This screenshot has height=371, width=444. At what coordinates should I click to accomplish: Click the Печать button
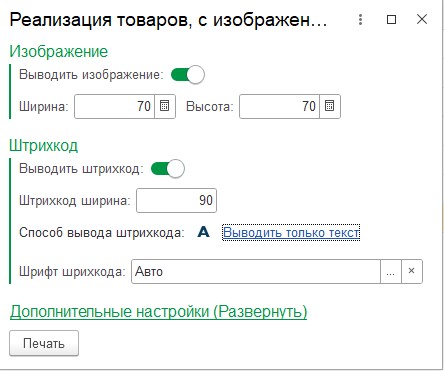(x=44, y=343)
